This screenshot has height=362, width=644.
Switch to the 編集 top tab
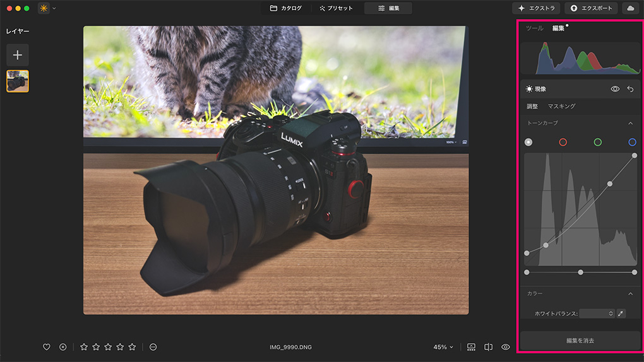(x=388, y=8)
